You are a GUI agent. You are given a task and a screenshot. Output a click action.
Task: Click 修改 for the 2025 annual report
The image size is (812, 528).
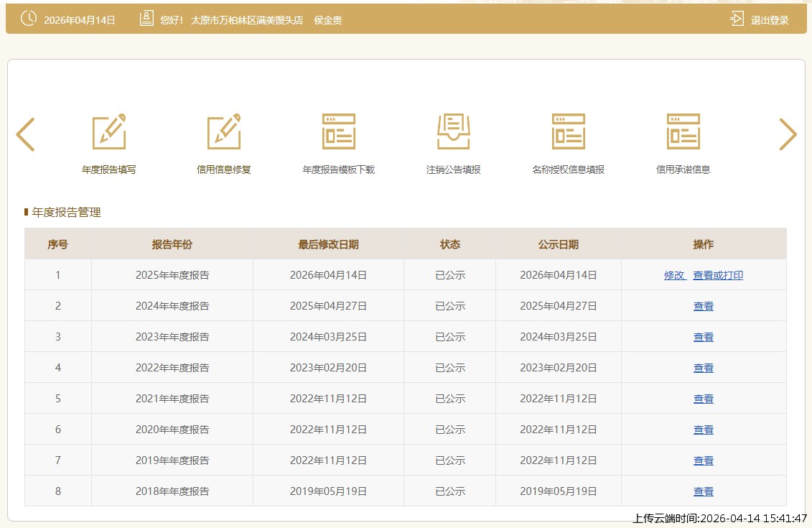674,275
